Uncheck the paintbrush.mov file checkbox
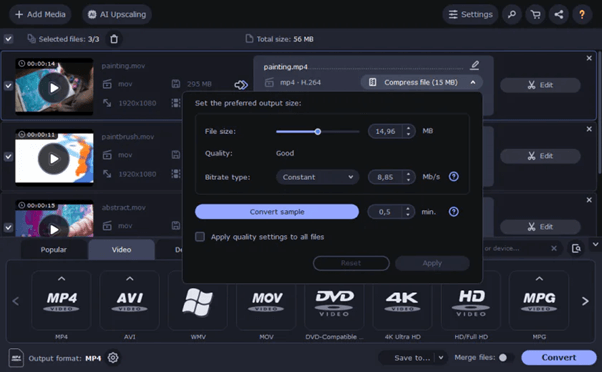The image size is (602, 372). (x=8, y=157)
